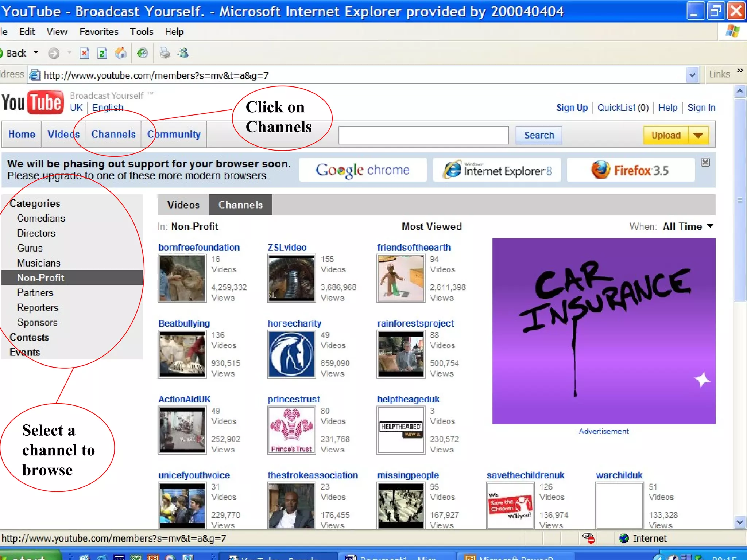Select the Channels tab above results
747x560 pixels.
tap(240, 205)
